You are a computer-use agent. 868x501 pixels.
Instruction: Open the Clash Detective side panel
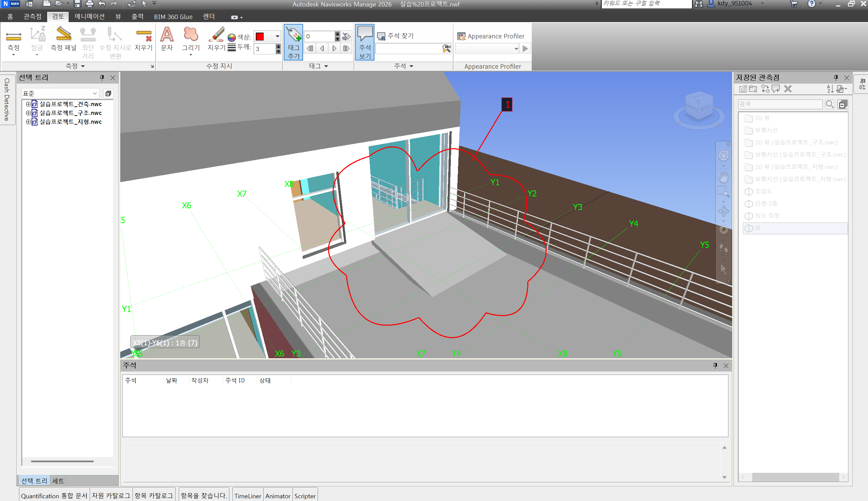7,100
